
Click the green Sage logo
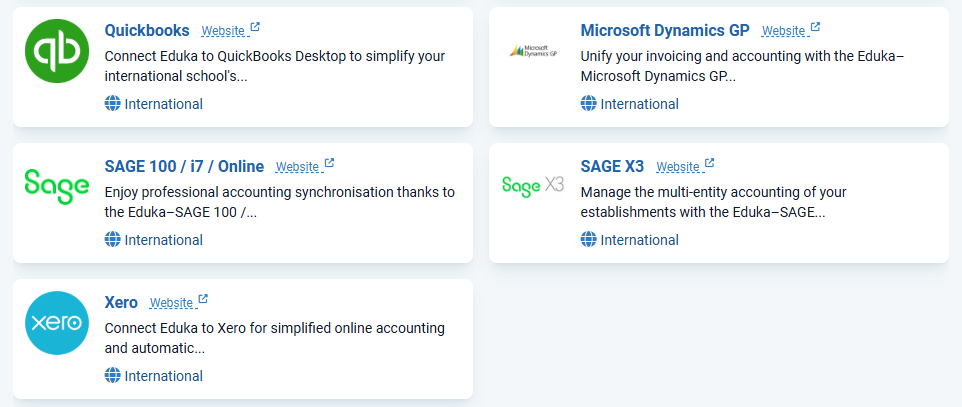click(57, 187)
